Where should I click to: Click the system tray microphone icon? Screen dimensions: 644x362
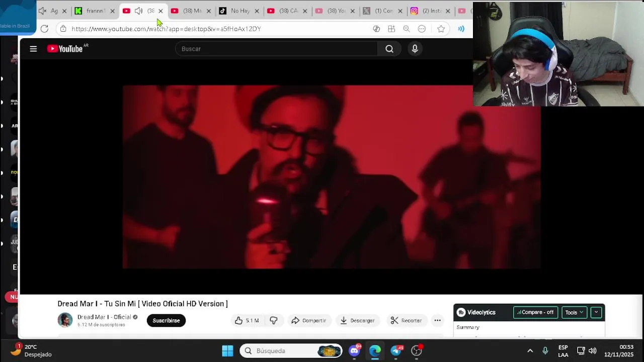click(545, 351)
